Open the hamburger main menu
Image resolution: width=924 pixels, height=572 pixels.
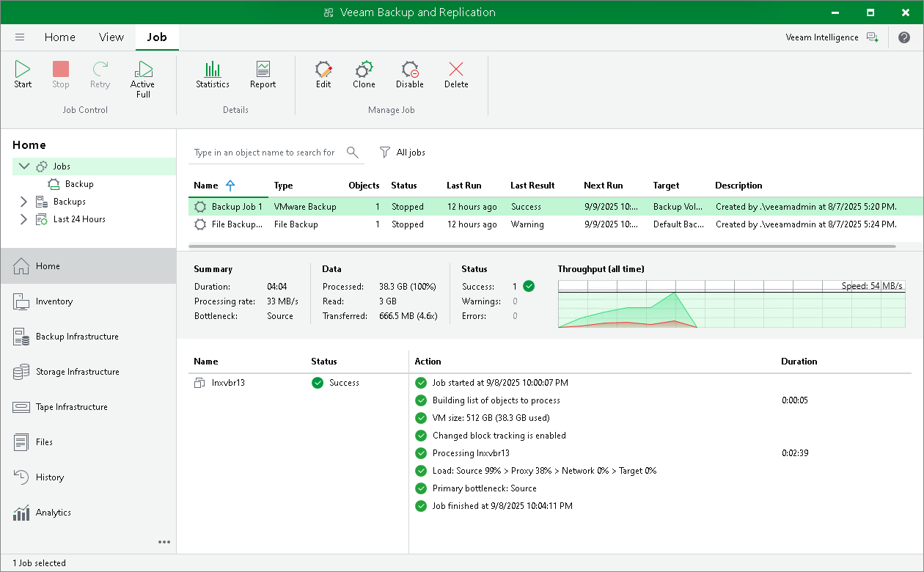20,37
